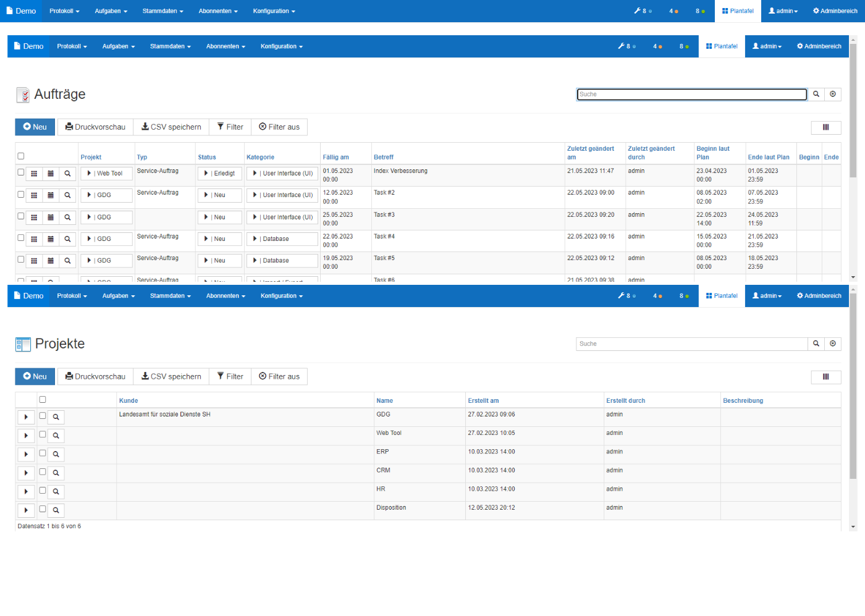865x616 pixels.
Task: Click the magnifier icon in the HR project row
Action: coord(56,492)
